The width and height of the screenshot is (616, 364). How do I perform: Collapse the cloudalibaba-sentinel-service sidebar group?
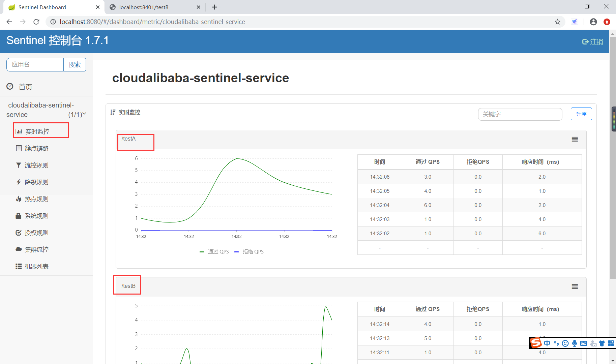[x=46, y=110]
